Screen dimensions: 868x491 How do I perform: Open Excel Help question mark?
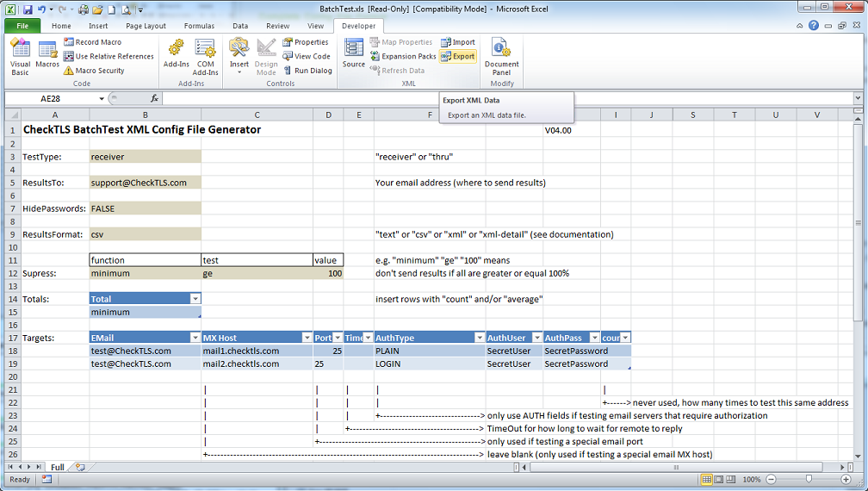[x=813, y=26]
